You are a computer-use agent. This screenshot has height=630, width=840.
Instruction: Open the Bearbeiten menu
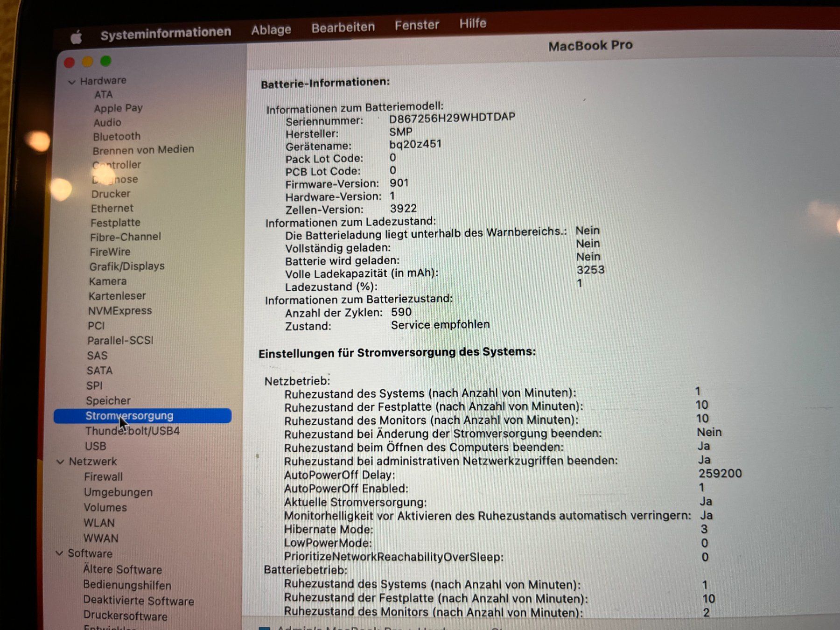343,27
